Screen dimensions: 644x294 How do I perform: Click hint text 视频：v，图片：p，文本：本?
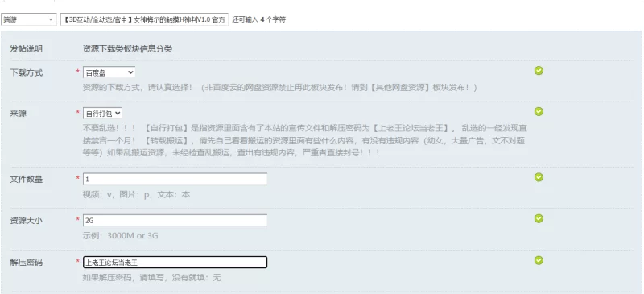point(136,194)
